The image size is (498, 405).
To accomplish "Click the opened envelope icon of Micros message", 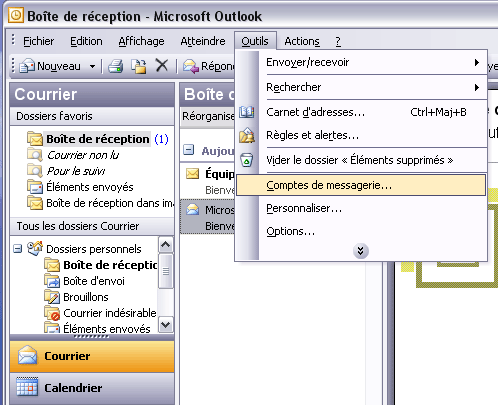I will point(192,209).
